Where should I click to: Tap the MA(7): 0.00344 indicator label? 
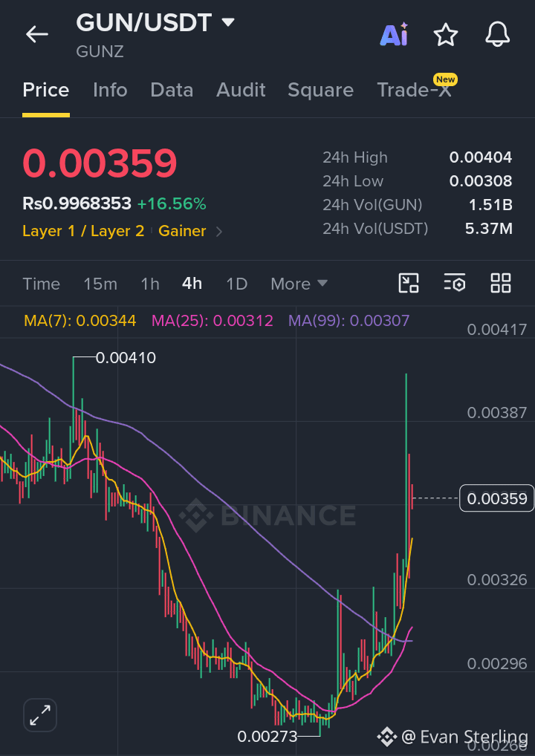[80, 321]
